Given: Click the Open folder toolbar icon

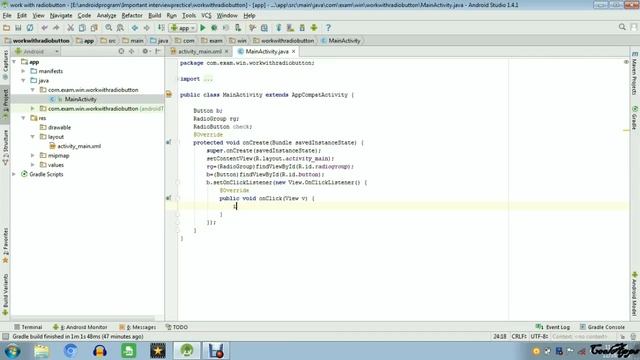Looking at the screenshot, I should pos(7,28).
